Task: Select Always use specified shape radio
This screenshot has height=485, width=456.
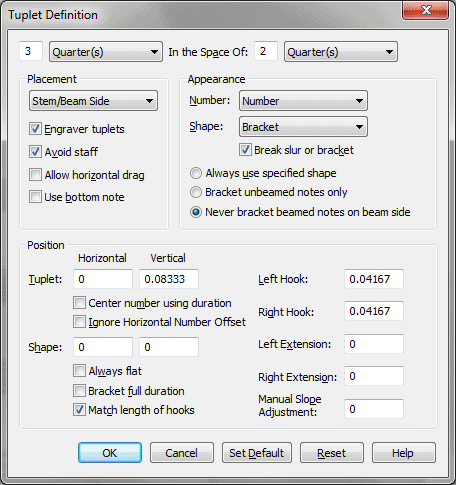Action: coord(196,173)
